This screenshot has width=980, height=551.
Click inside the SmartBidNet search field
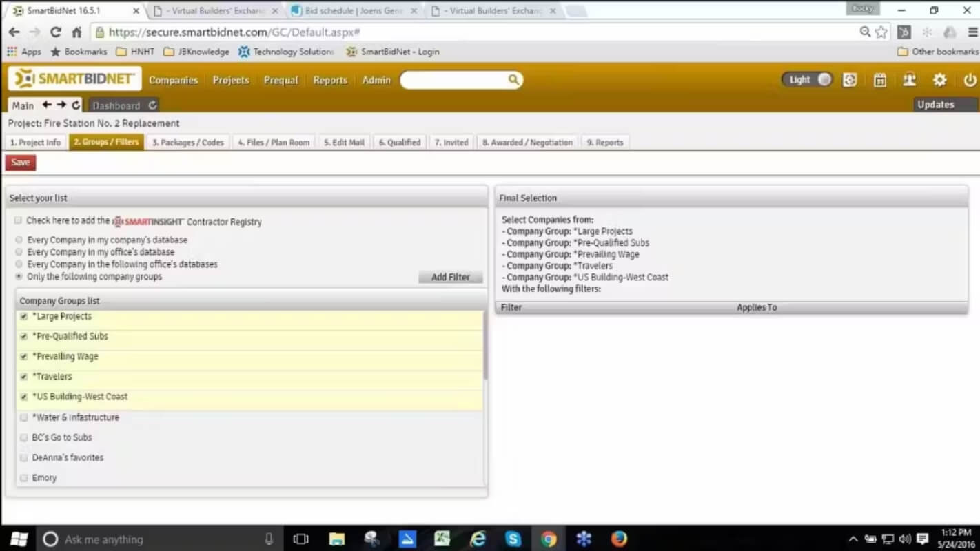pyautogui.click(x=455, y=80)
